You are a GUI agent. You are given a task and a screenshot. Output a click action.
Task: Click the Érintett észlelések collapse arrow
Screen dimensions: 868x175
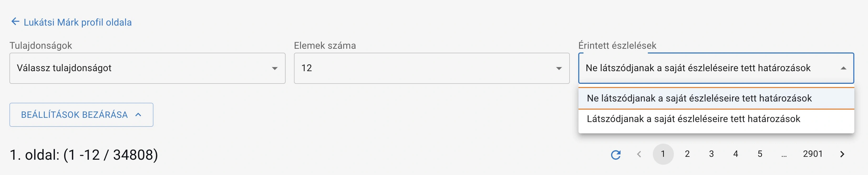click(843, 68)
